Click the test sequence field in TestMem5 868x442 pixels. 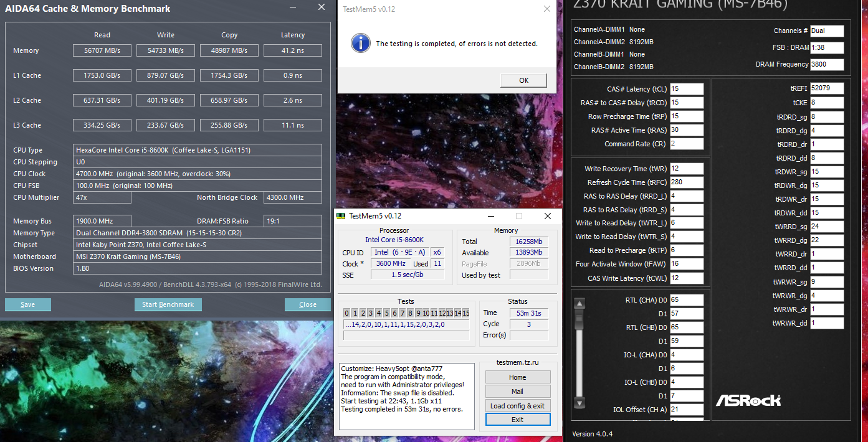(x=406, y=324)
